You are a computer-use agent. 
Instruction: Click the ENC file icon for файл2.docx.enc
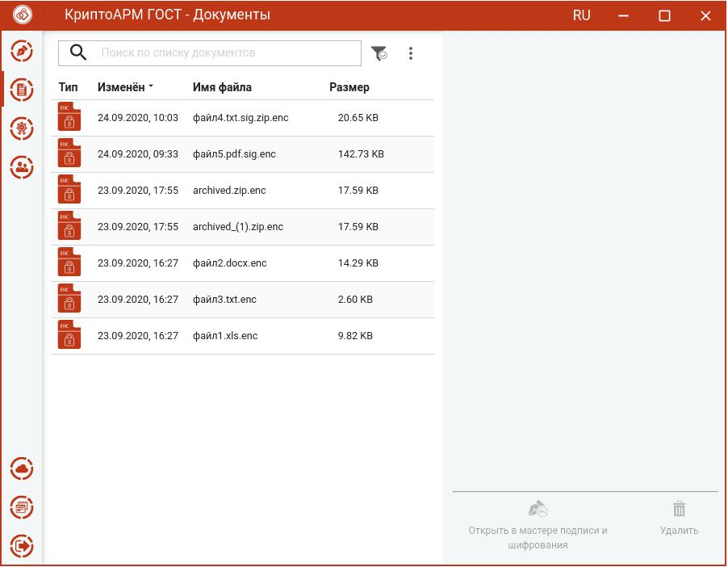(69, 262)
